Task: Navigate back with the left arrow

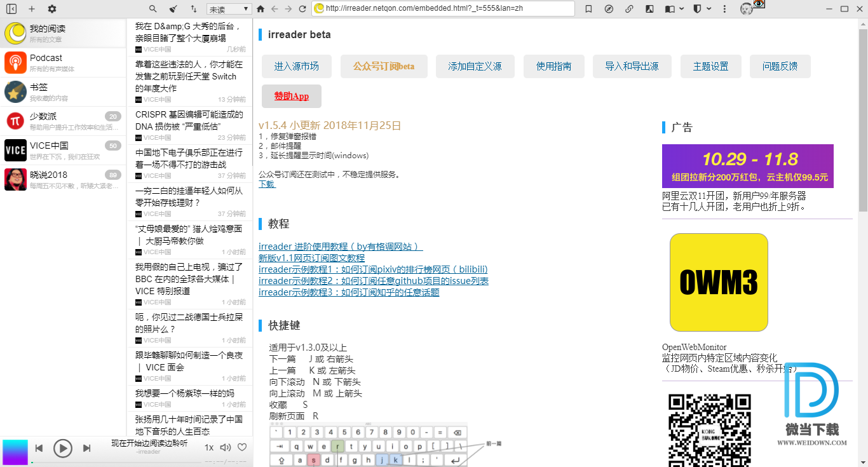Action: pyautogui.click(x=275, y=9)
